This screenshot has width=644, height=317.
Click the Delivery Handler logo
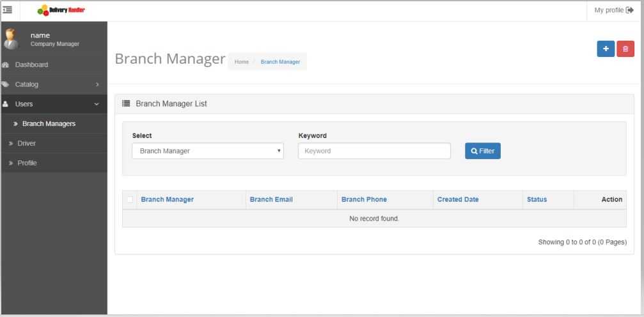pos(61,10)
